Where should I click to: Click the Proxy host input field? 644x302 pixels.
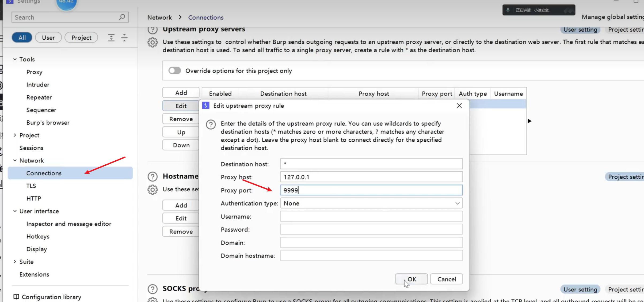(371, 177)
